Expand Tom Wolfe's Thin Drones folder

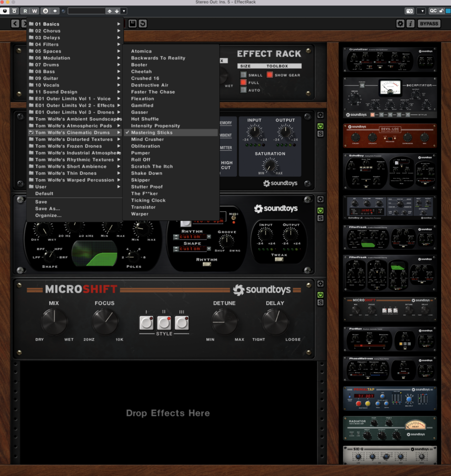coord(75,173)
